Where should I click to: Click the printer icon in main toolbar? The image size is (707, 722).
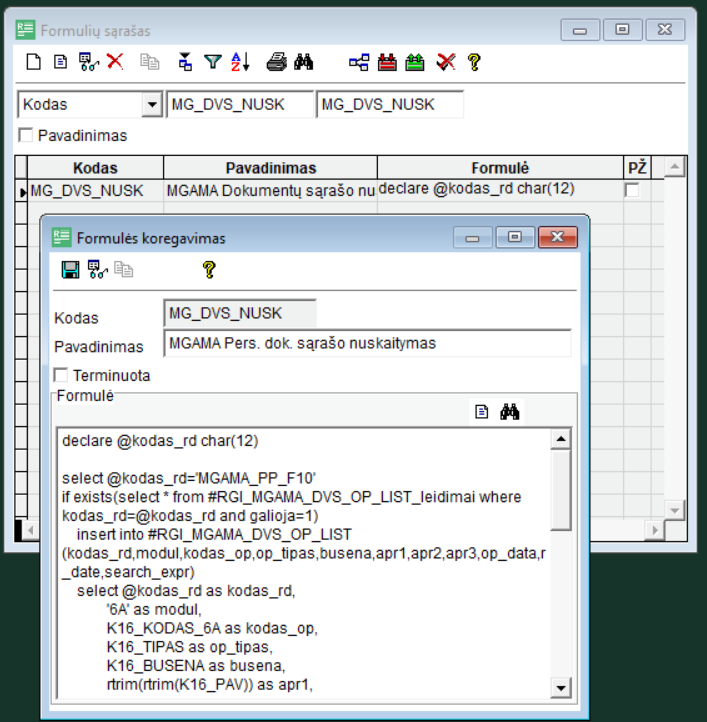pyautogui.click(x=276, y=62)
